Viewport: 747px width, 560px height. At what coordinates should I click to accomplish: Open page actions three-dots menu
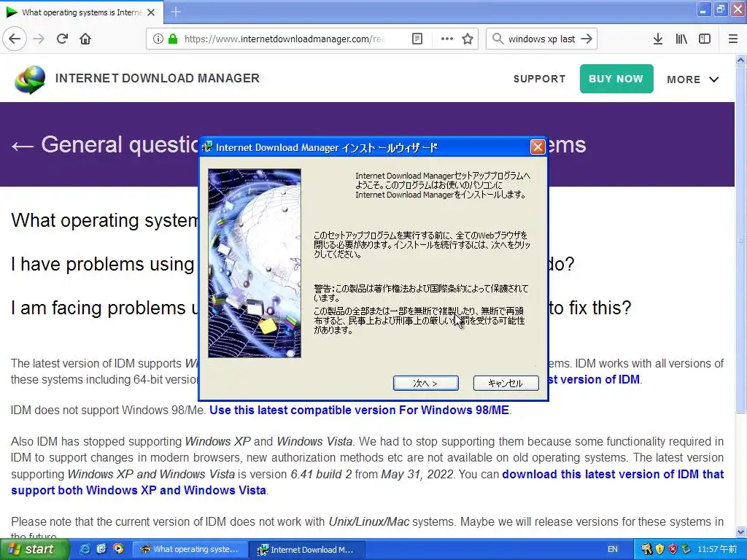pyautogui.click(x=447, y=39)
